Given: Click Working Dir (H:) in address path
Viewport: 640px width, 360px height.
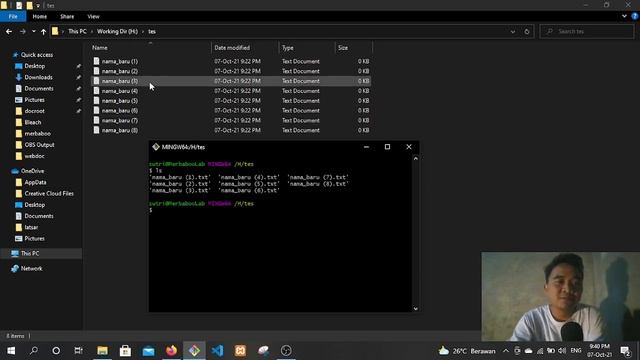Looking at the screenshot, I should click(117, 31).
